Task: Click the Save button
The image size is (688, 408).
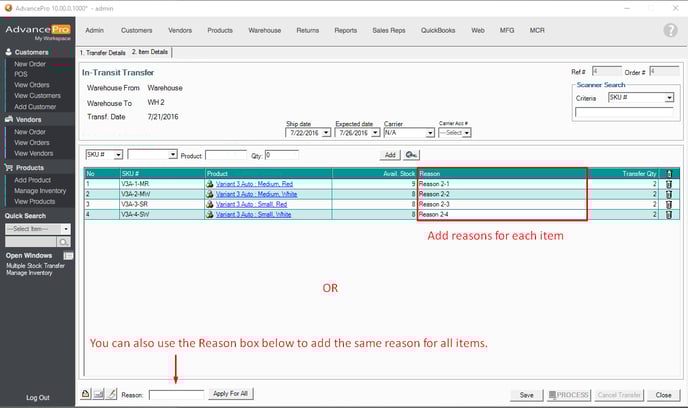Action: (x=526, y=395)
